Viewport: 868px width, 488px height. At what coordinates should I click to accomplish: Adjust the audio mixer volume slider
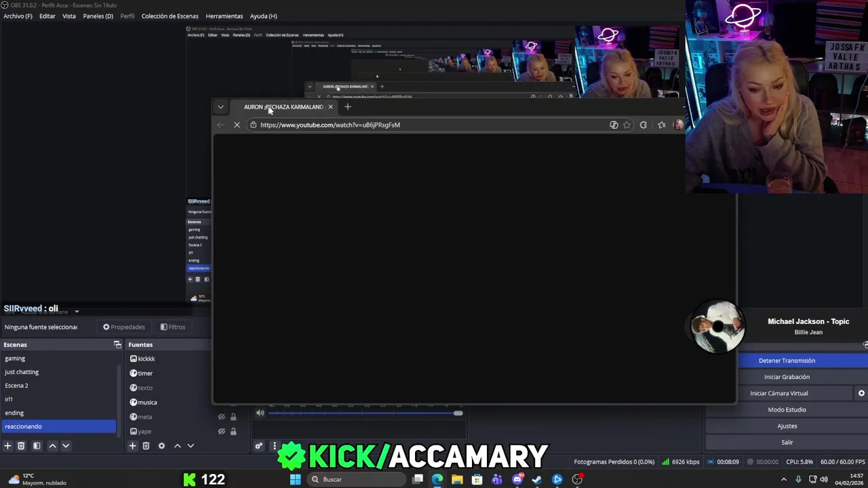click(365, 413)
